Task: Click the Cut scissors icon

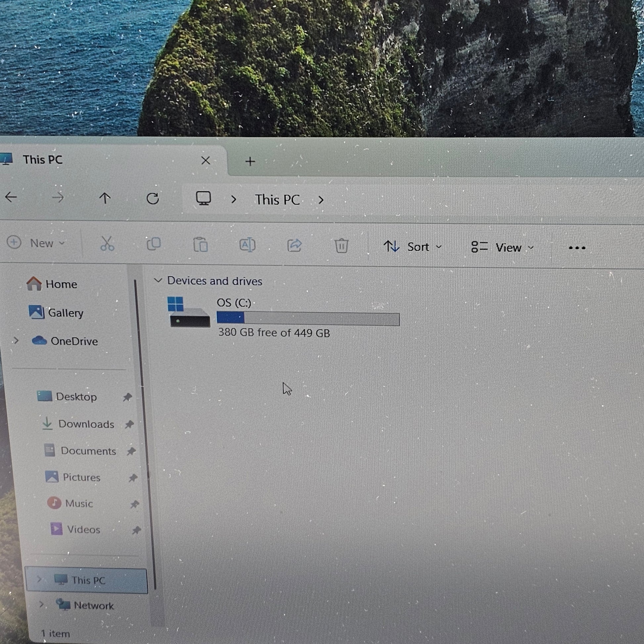Action: (x=107, y=244)
